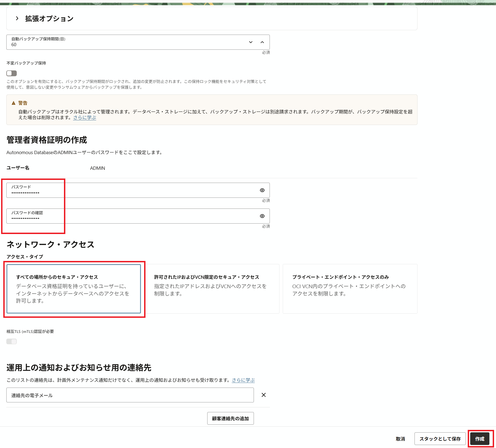Image resolution: width=496 pixels, height=448 pixels.
Task: Click the warning triangle icon beside 警告
Action: coord(13,103)
